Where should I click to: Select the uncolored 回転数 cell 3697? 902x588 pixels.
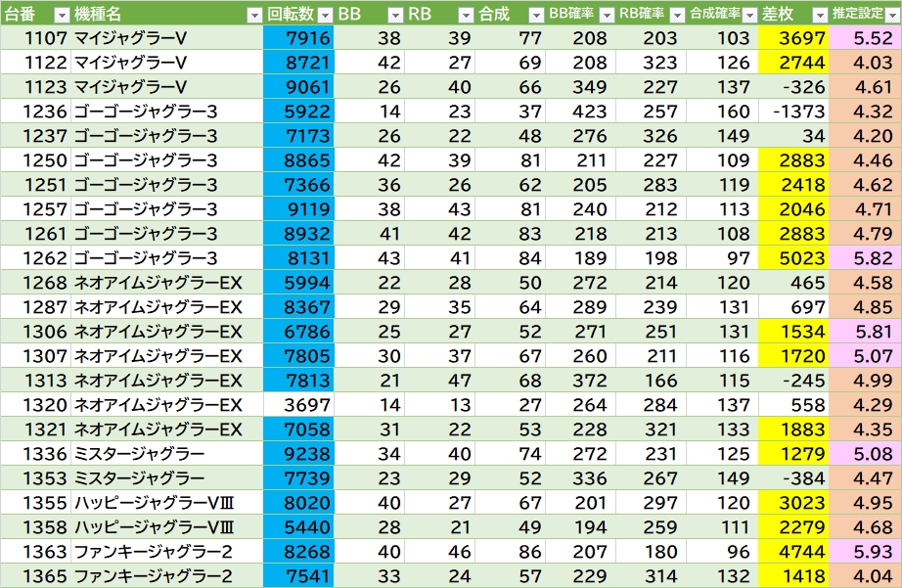click(x=298, y=405)
